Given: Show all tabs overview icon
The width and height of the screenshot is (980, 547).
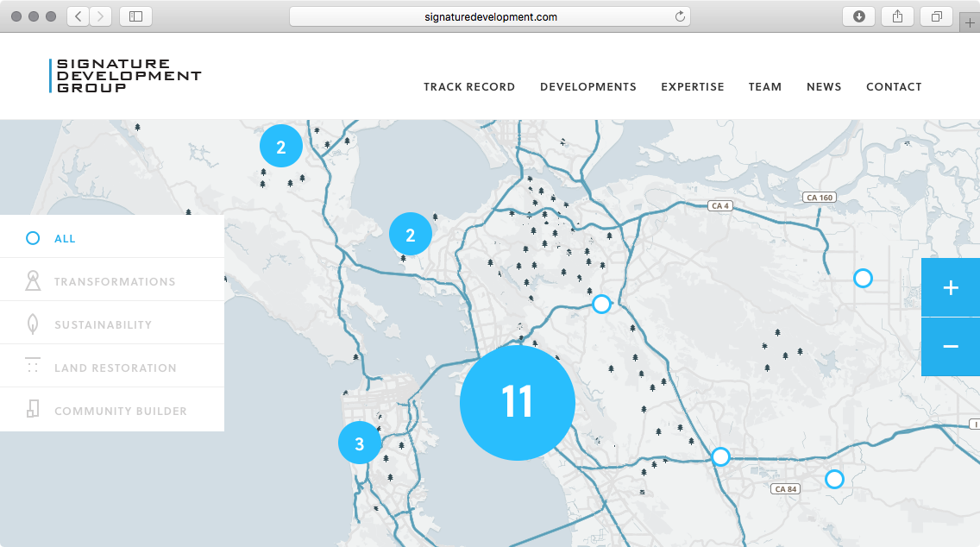Looking at the screenshot, I should click(936, 16).
